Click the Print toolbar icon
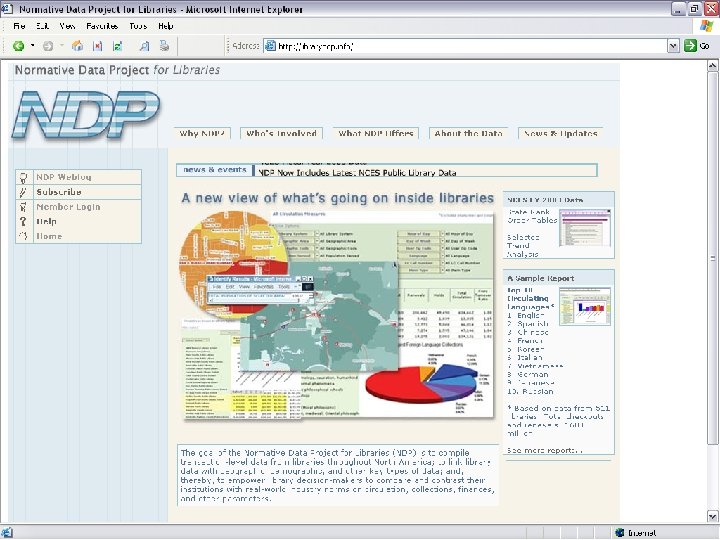Screen dimensions: 720x540 (x=164, y=46)
